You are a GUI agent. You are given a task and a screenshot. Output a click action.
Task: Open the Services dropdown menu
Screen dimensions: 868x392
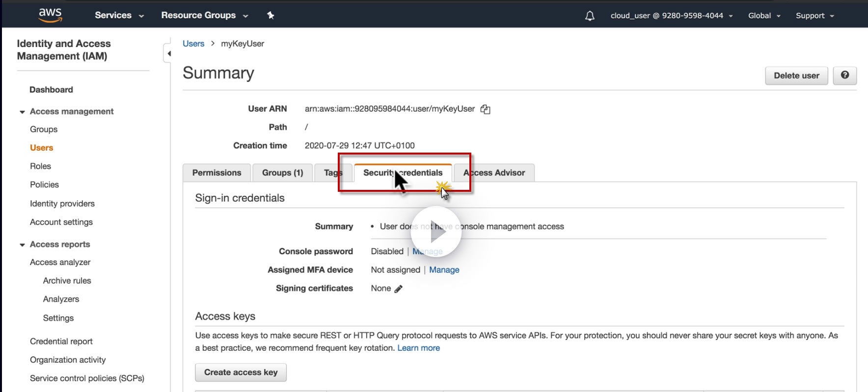tap(119, 15)
